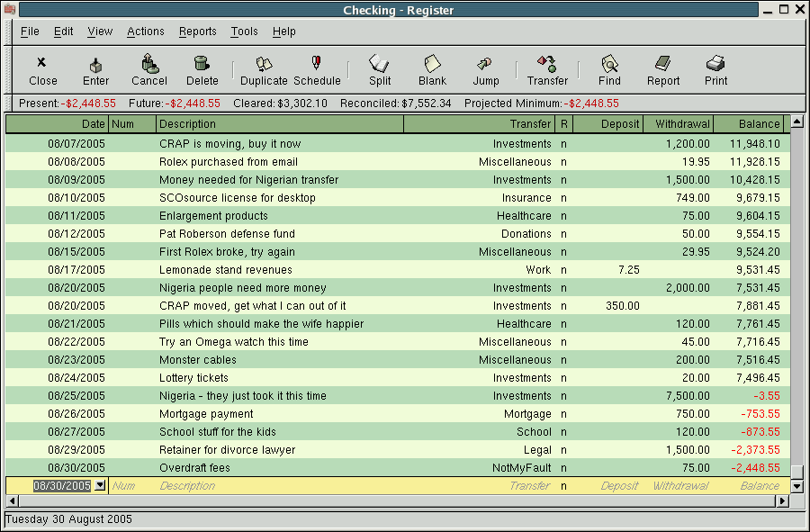Toggle reconcile flag on Overdraft fees row
Screen dimensions: 810x532
564,468
